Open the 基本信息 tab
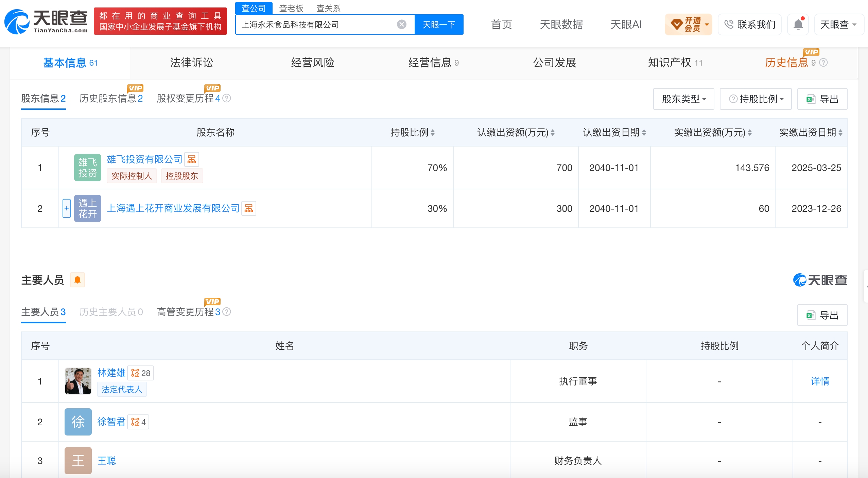This screenshot has height=478, width=868. (x=70, y=63)
